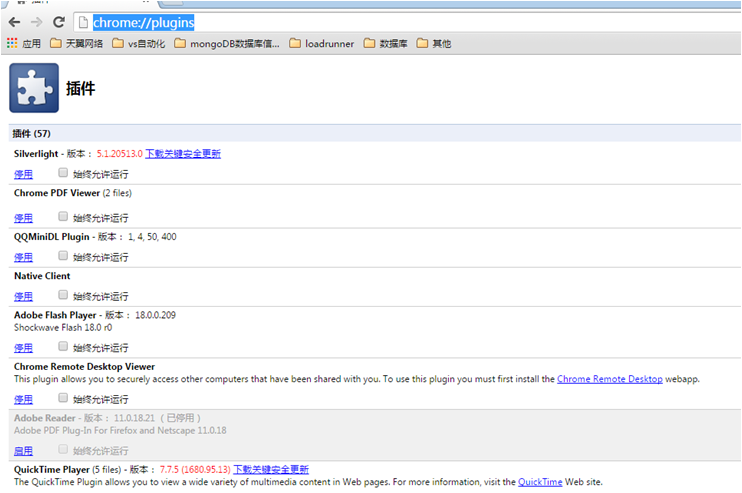Select QQMiniDL version 1, 4, 50, 400
The width and height of the screenshot is (742, 493).
[152, 237]
